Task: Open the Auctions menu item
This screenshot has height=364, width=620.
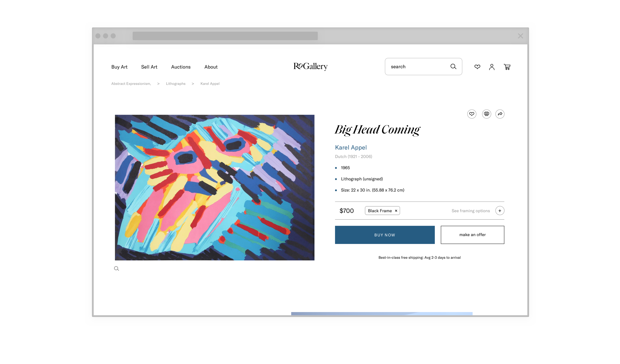Action: tap(181, 67)
